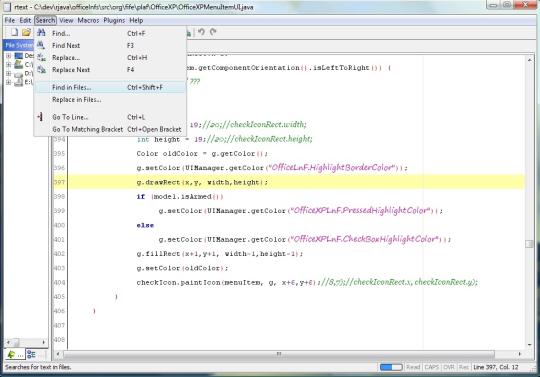
Task: Open the Plugins menu
Action: (x=114, y=20)
